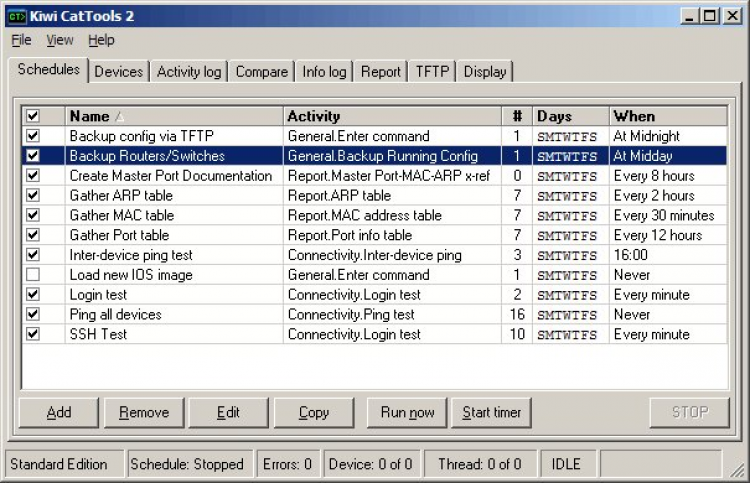Click the Start timer button

[x=491, y=412]
